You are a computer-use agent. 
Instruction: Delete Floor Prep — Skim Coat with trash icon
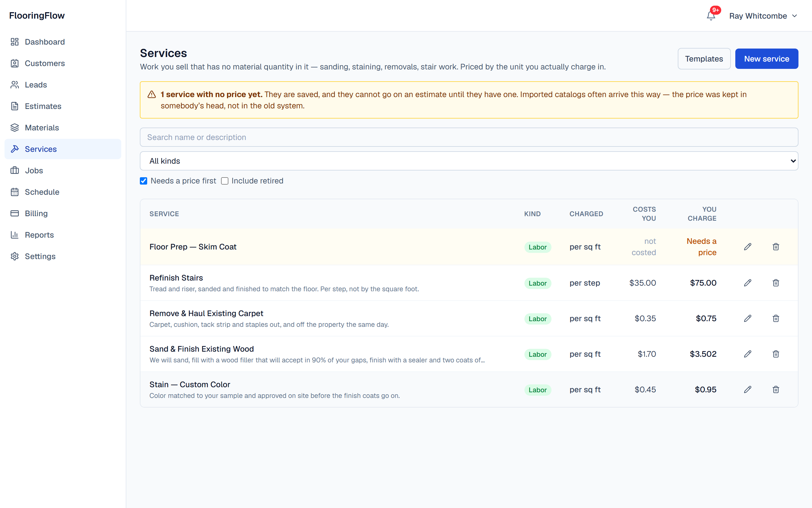coord(776,247)
